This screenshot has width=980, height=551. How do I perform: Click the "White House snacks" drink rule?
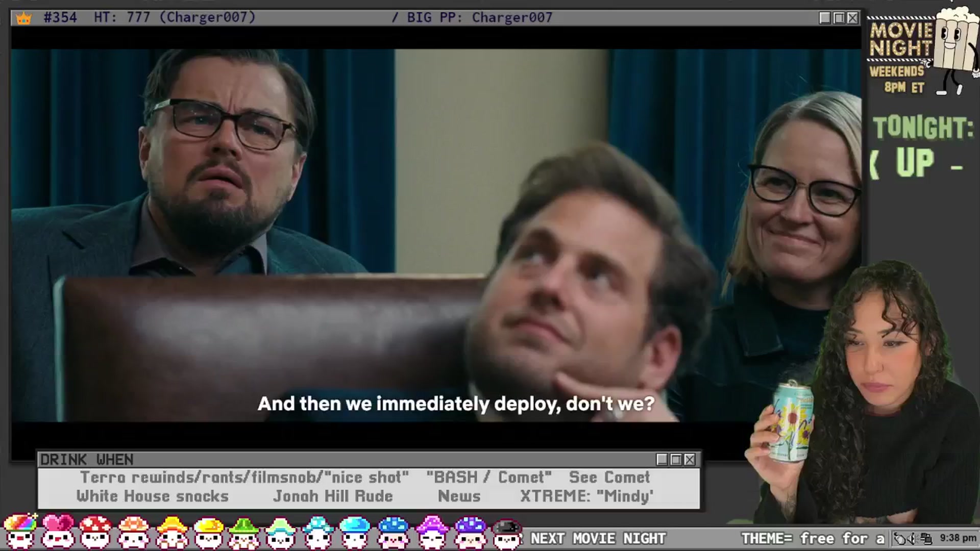153,496
